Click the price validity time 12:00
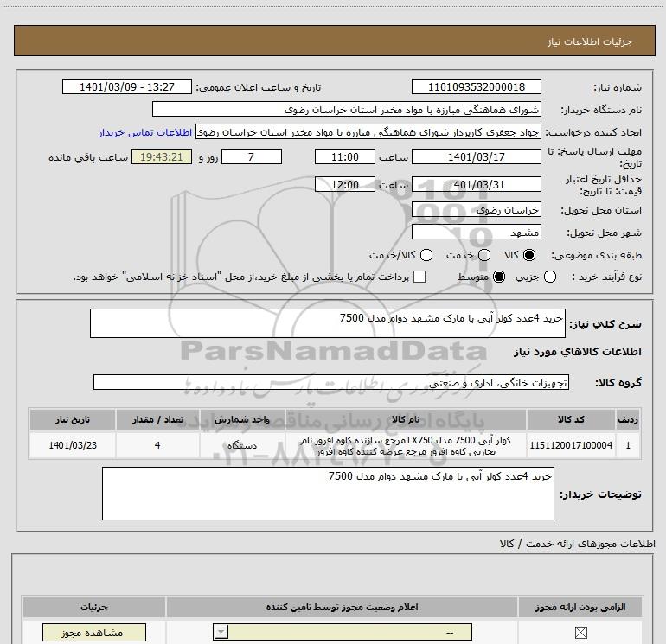This screenshot has width=666, height=644. point(345,185)
